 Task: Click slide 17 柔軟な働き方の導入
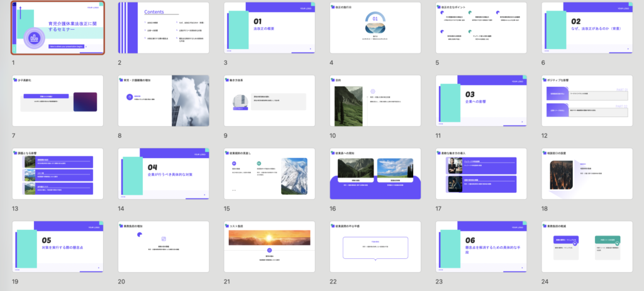click(481, 174)
